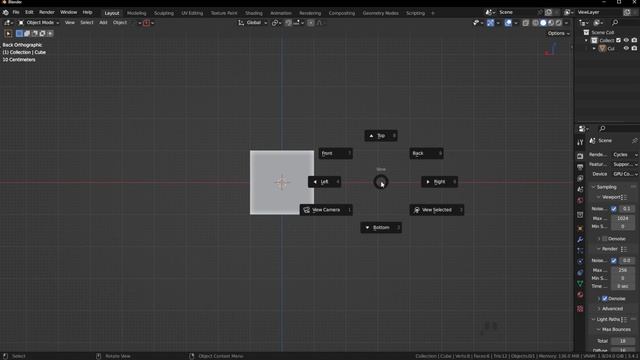Open the Render Engine Cycles dropdown
This screenshot has width=640, height=360.
click(625, 155)
